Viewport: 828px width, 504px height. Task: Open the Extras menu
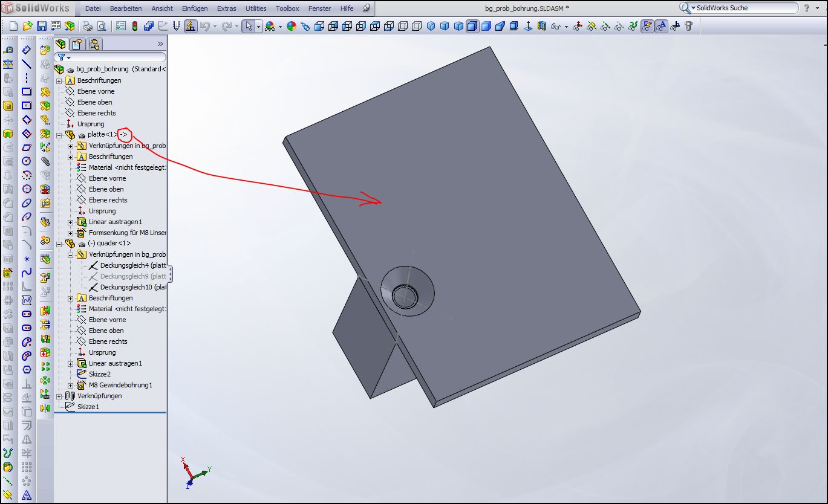[227, 8]
